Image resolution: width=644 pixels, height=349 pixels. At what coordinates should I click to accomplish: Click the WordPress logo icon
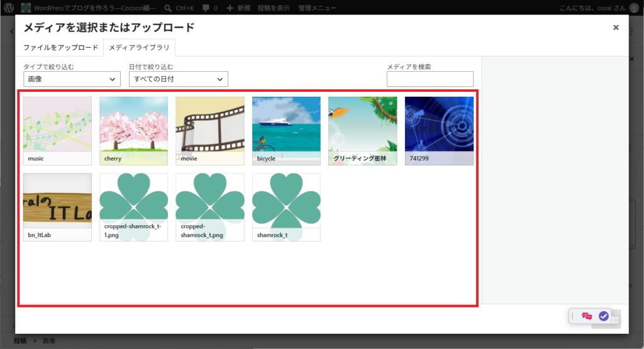(9, 8)
